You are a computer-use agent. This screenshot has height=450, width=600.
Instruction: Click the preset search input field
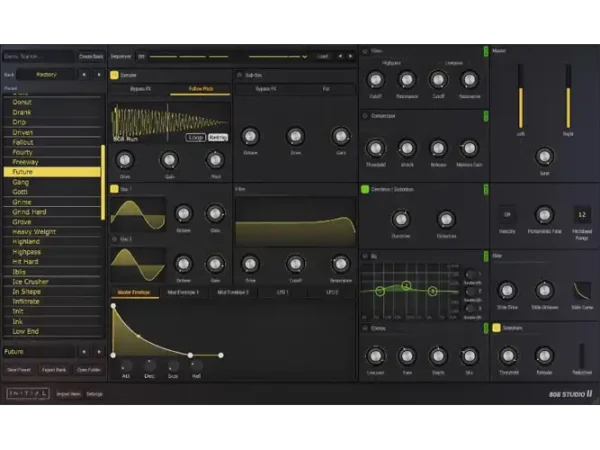[39, 57]
